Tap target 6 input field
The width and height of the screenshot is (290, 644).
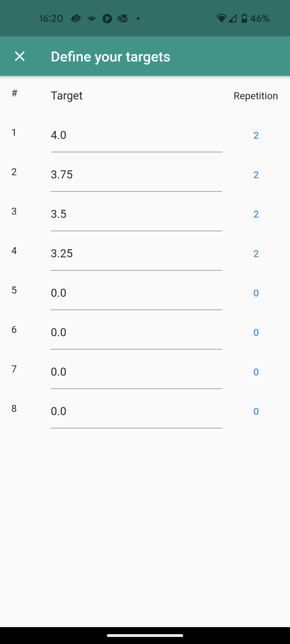[x=136, y=332]
